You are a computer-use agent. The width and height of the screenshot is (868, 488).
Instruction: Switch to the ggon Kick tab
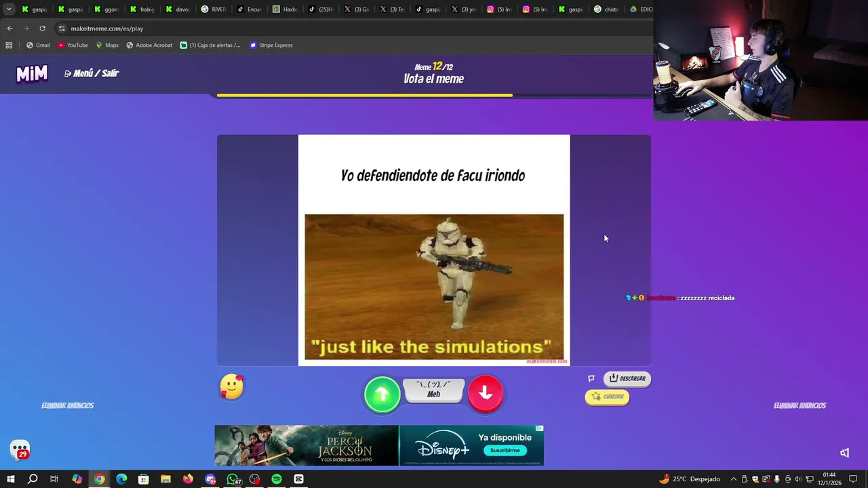coord(106,9)
